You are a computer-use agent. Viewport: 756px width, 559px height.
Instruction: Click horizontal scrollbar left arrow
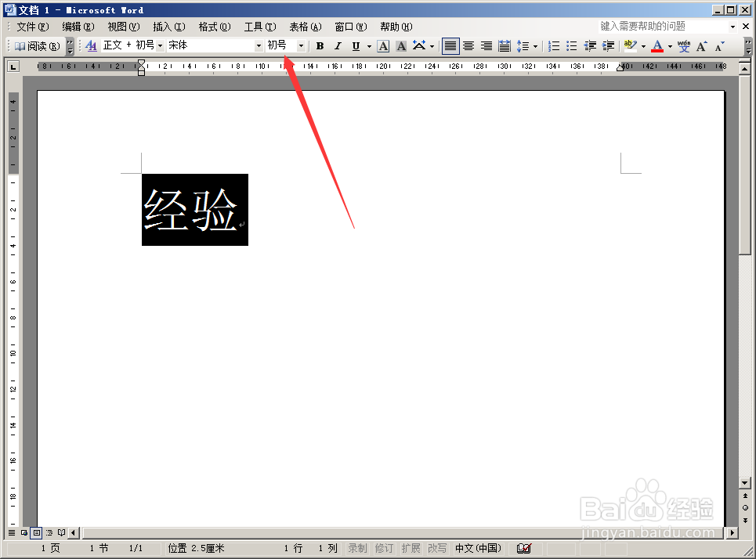coord(74,532)
